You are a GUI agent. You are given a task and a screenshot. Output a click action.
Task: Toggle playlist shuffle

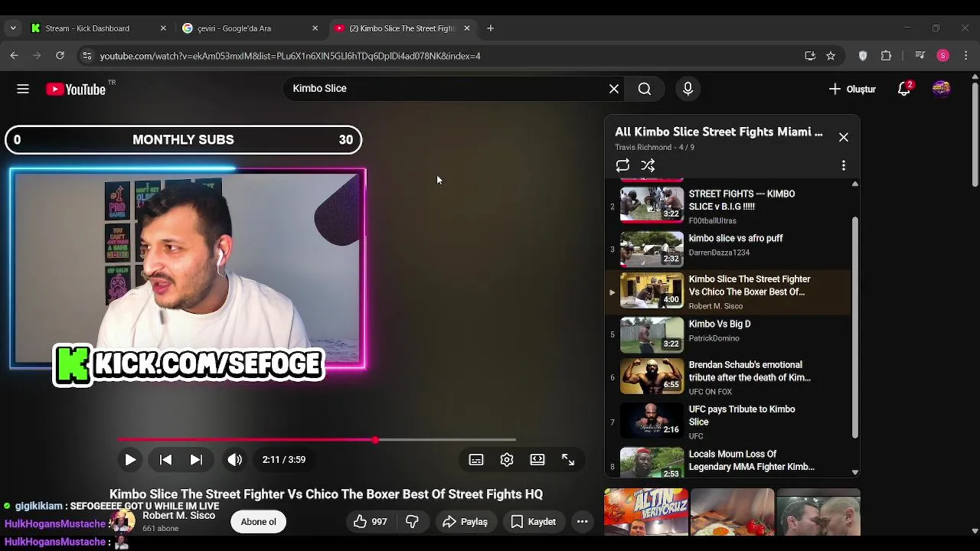(x=648, y=165)
